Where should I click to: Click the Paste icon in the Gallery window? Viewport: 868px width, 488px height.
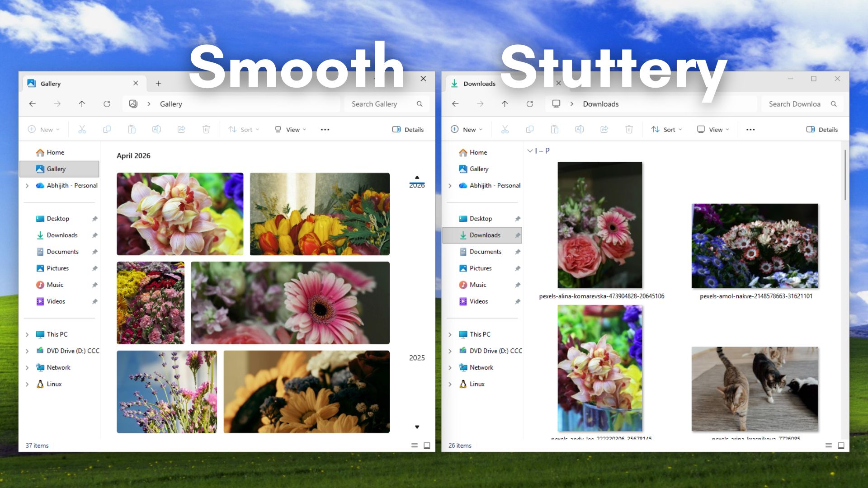(x=132, y=129)
